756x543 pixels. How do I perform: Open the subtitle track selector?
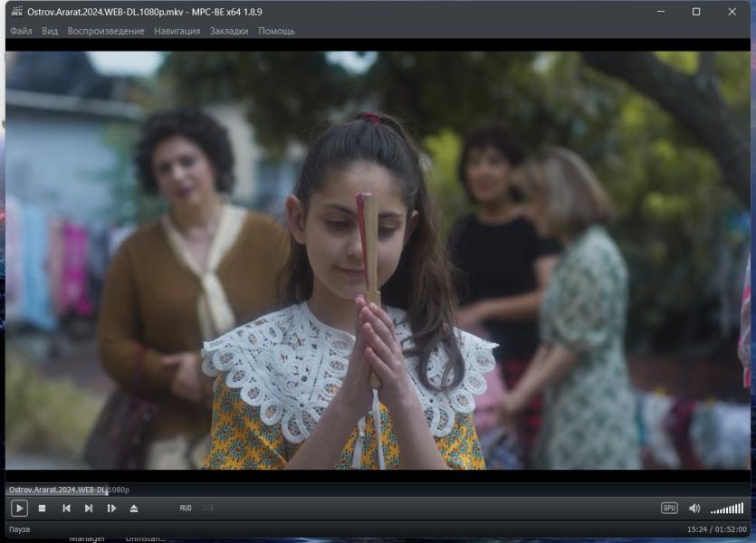pos(208,509)
